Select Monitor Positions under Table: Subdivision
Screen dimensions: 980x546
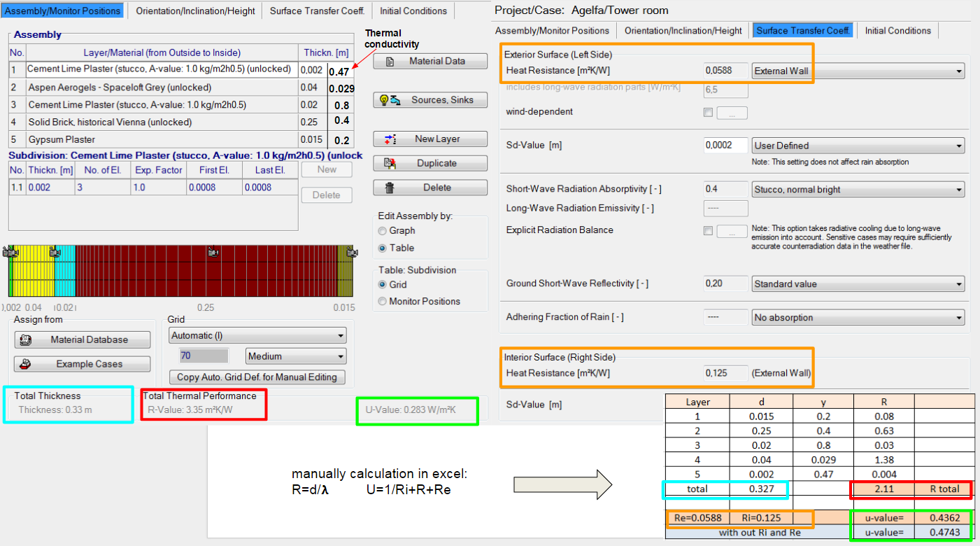[x=383, y=301]
